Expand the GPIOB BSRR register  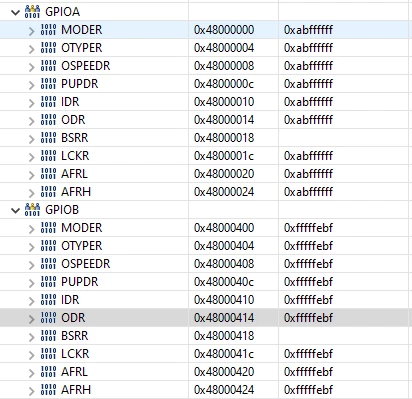coord(32,337)
